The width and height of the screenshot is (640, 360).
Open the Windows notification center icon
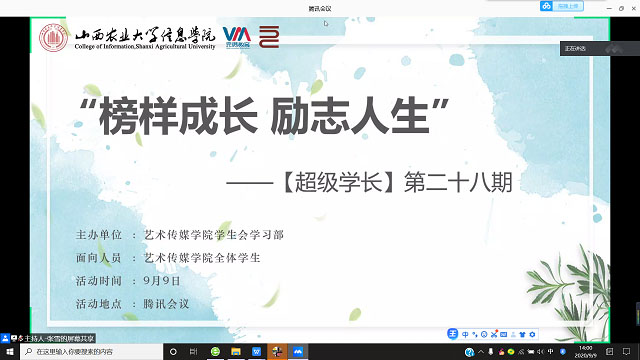(627, 352)
